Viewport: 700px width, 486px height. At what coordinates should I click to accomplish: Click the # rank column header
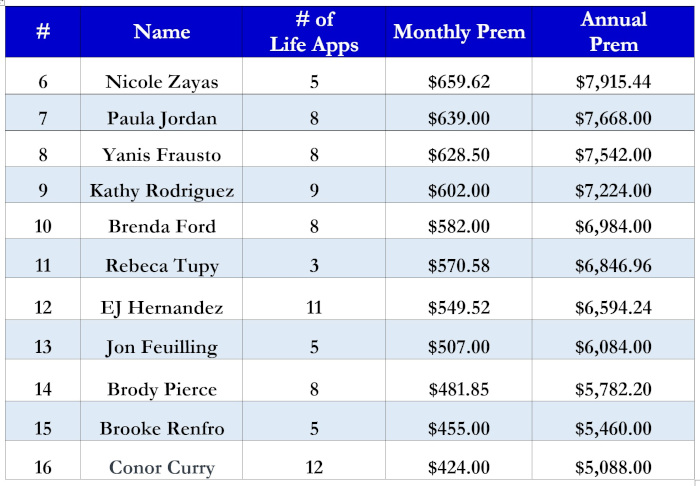pyautogui.click(x=43, y=32)
